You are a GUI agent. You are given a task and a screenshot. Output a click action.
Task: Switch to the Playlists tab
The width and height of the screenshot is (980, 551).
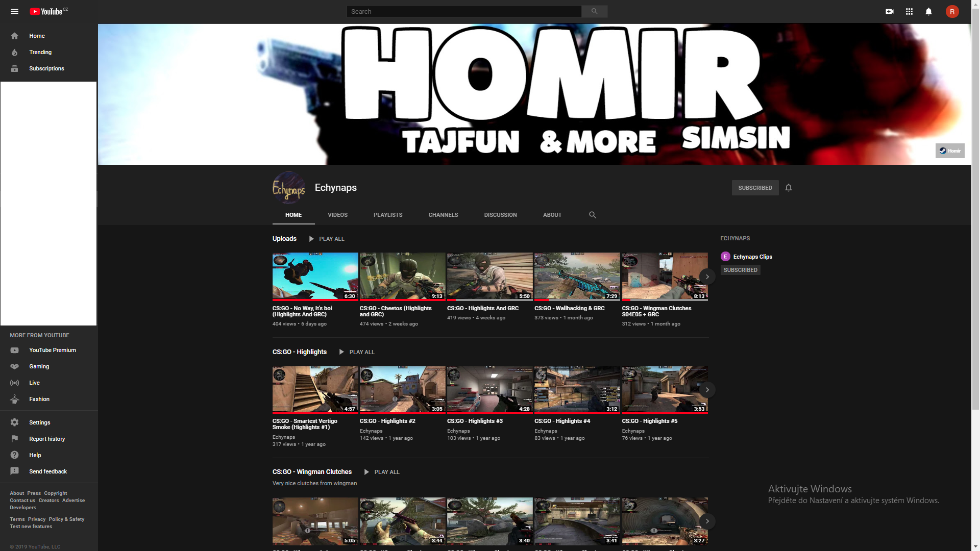(x=388, y=215)
